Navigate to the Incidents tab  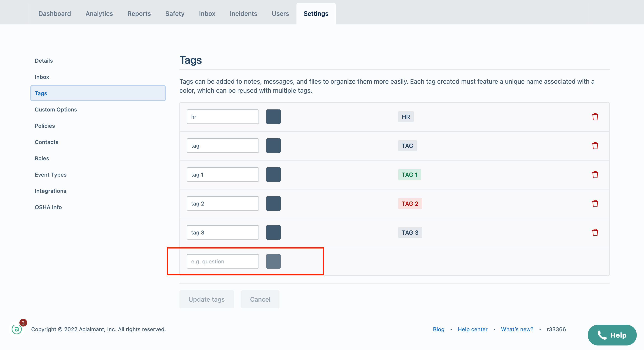click(x=243, y=14)
